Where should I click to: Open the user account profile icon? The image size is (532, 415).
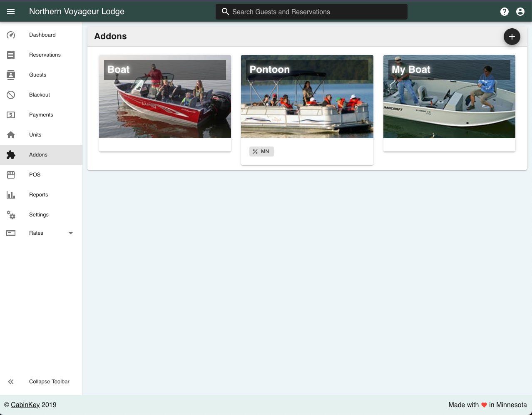[x=520, y=12]
